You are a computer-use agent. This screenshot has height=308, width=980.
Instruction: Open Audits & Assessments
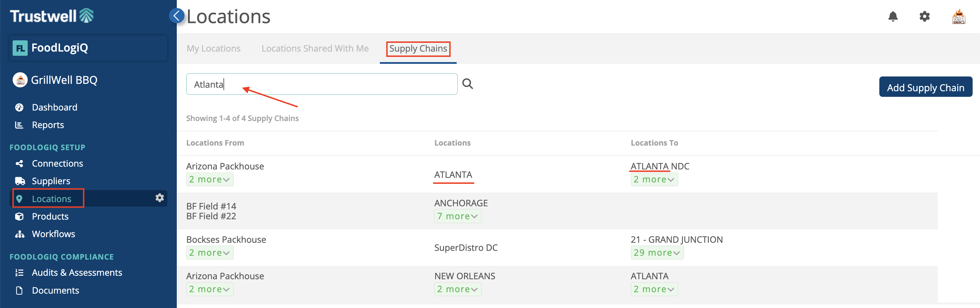click(x=77, y=273)
